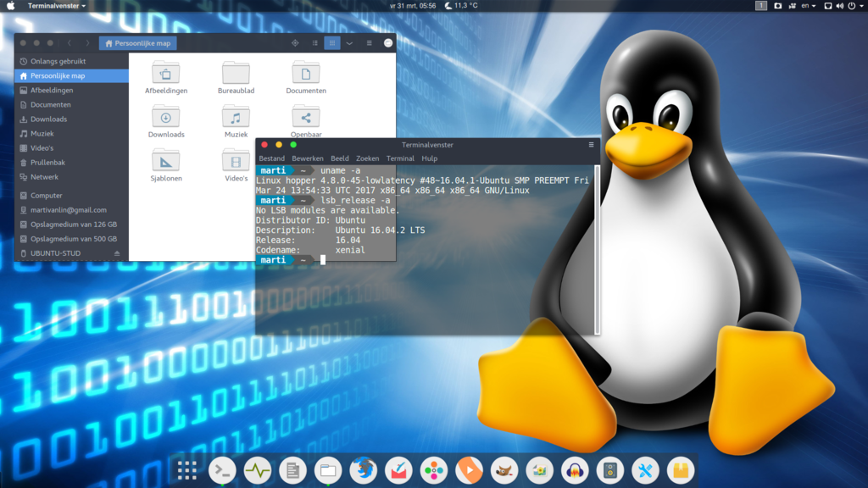This screenshot has height=488, width=868.
Task: Select Prullenbak in the sidebar
Action: 47,163
